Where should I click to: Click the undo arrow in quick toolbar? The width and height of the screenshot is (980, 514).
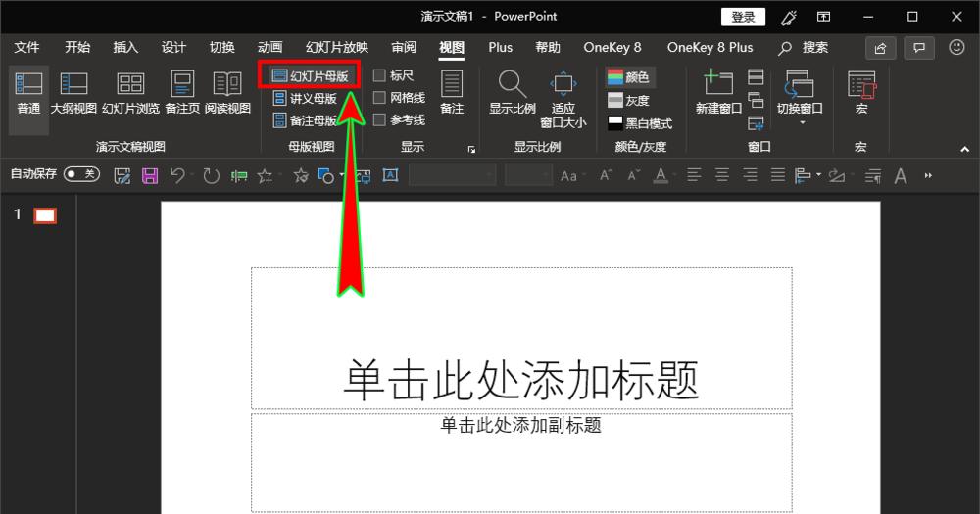coord(177,176)
